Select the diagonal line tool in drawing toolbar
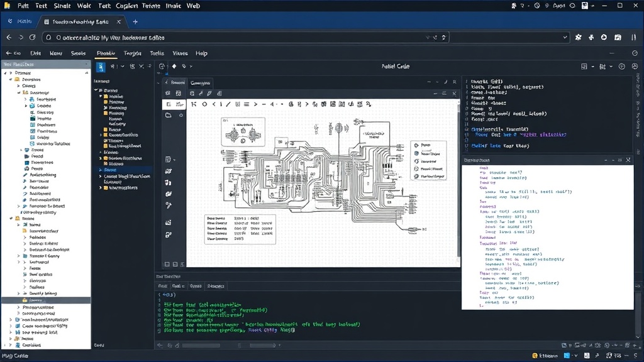Image resolution: width=644 pixels, height=362 pixels. [x=228, y=104]
